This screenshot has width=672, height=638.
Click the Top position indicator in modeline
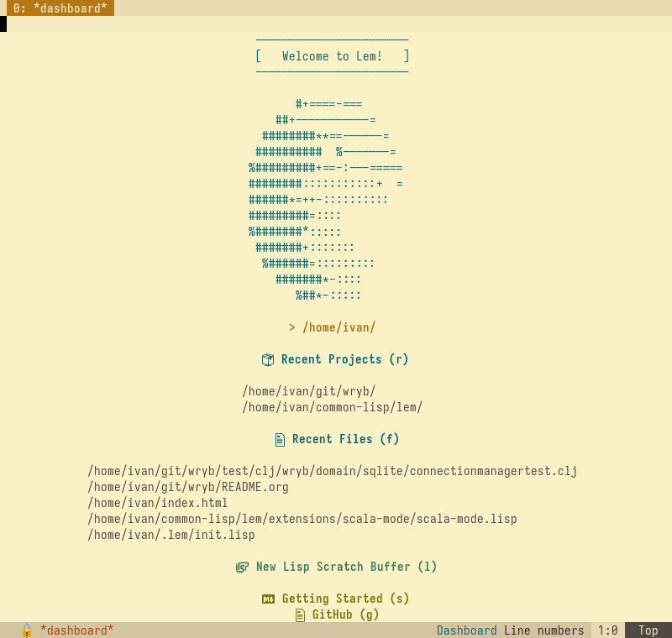click(648, 630)
